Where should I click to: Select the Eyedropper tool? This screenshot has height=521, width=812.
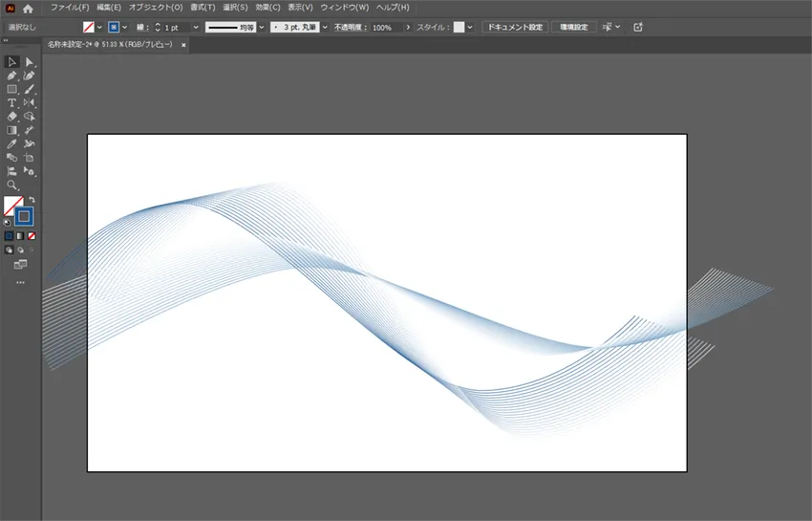point(11,143)
